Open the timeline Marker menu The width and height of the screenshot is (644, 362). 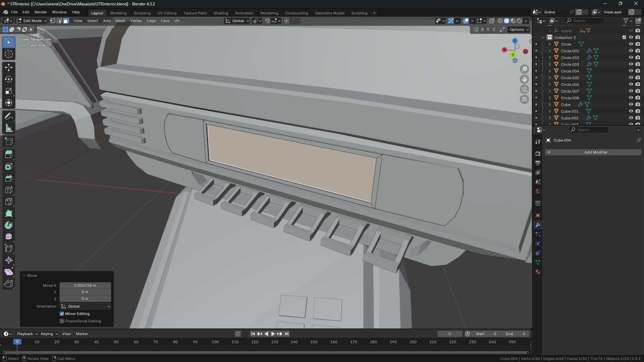[82, 334]
